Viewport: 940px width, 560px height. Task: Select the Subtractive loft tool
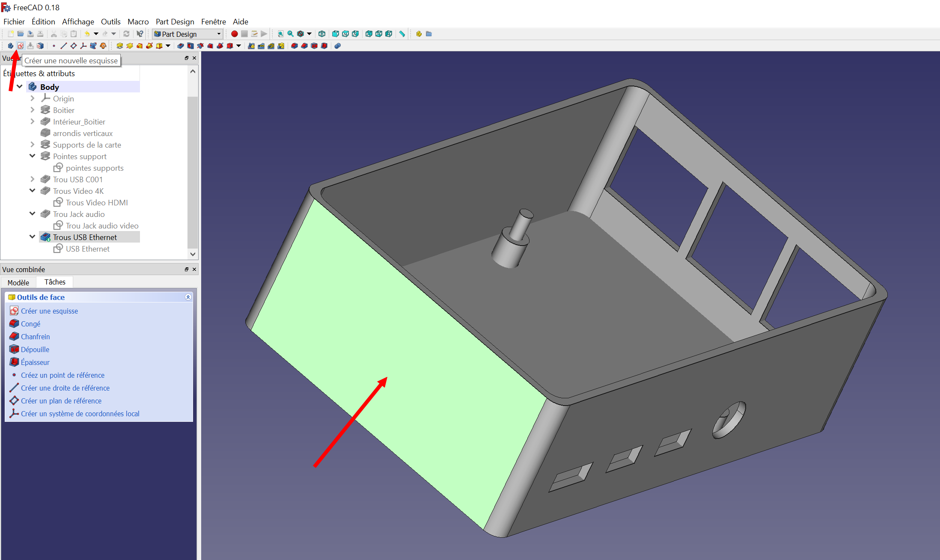(210, 46)
